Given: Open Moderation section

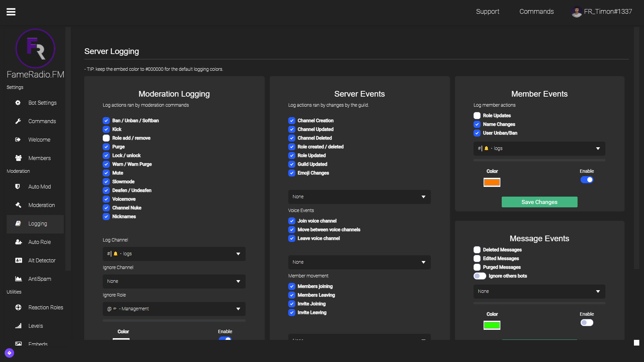Looking at the screenshot, I should tap(35, 205).
